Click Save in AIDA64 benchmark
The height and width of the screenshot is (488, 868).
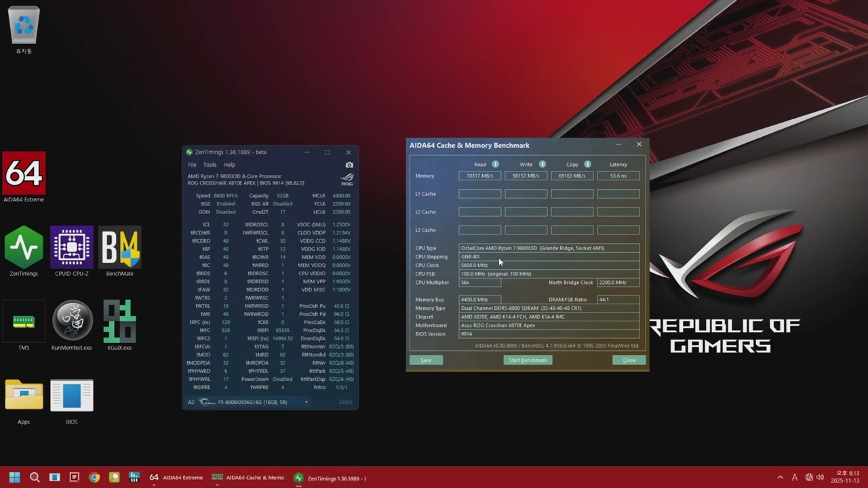point(426,360)
